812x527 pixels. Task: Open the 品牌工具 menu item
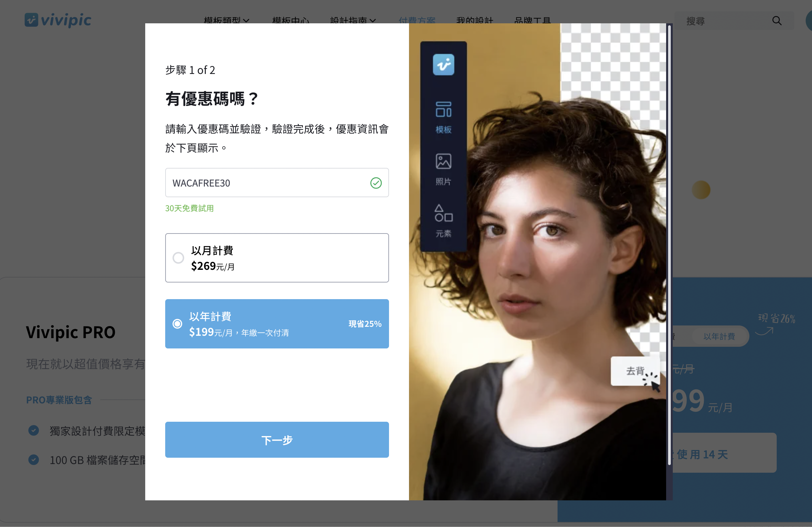tap(533, 20)
